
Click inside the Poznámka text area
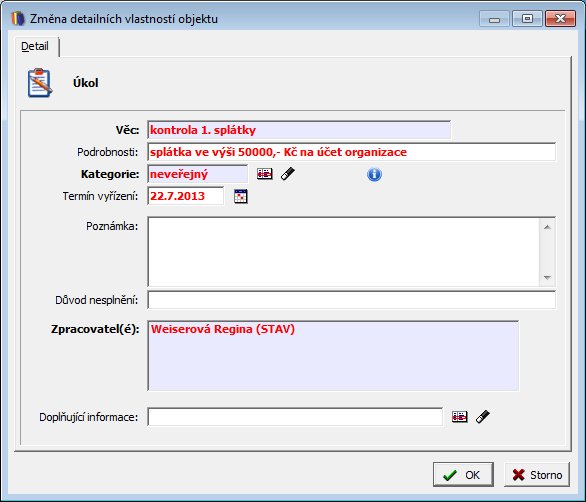(x=343, y=252)
